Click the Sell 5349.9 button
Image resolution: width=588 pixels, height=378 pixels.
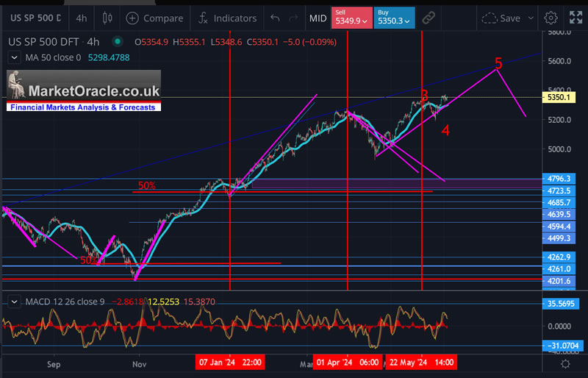click(x=351, y=18)
